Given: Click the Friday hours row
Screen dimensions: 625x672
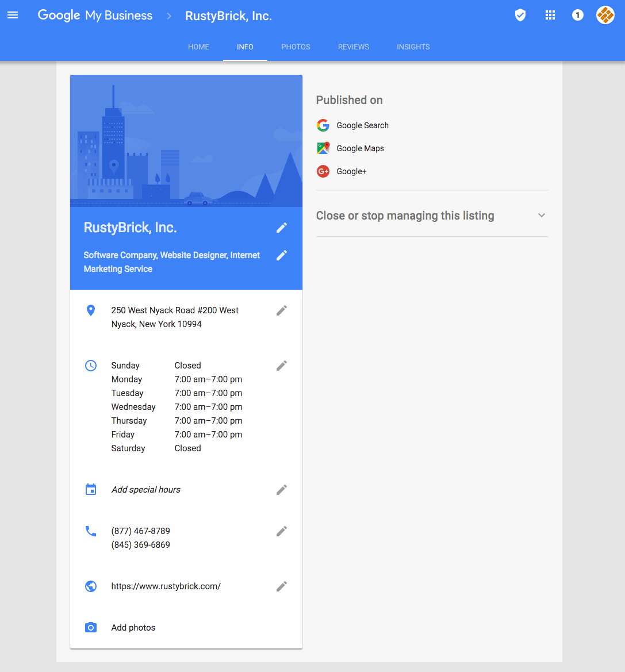Looking at the screenshot, I should tap(177, 435).
